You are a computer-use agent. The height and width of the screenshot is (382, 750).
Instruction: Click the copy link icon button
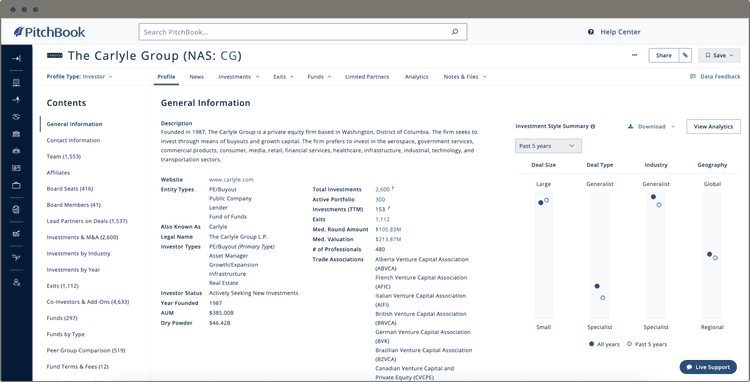685,55
